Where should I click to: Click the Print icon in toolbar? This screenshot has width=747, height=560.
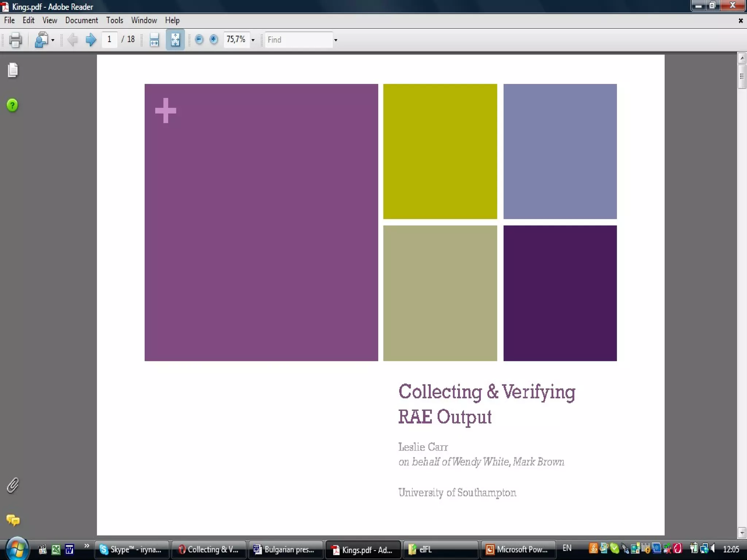pos(15,40)
